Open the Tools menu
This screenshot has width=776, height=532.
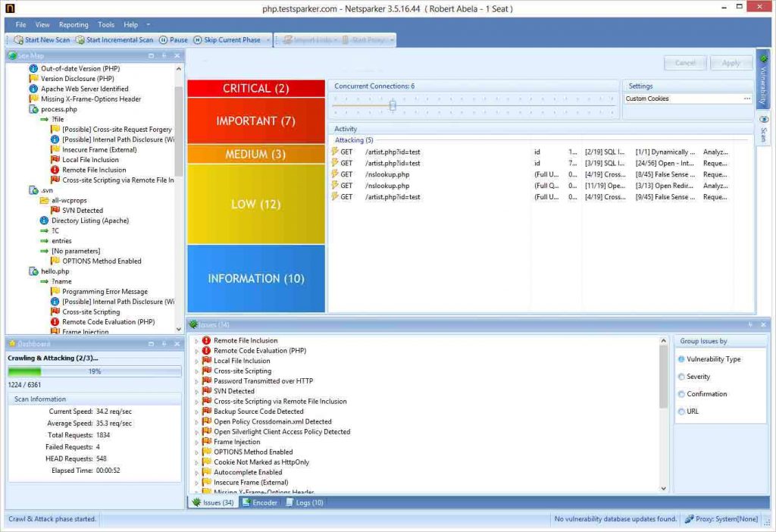tap(106, 25)
